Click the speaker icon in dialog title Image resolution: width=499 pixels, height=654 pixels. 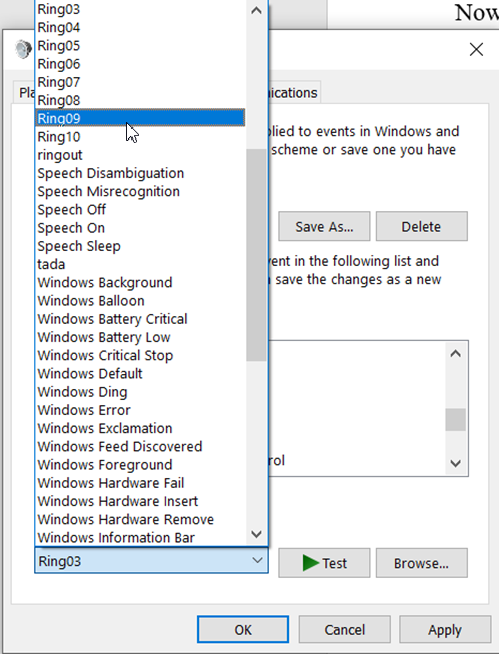(x=23, y=49)
